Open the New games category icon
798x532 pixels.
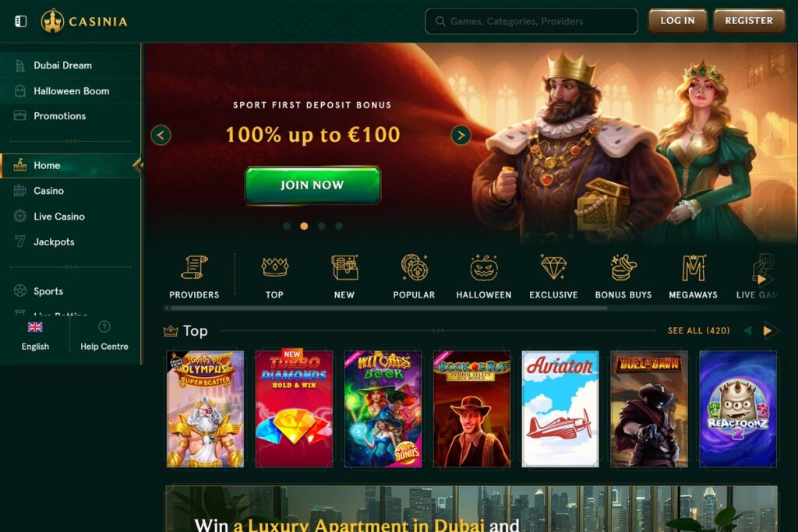(x=344, y=267)
